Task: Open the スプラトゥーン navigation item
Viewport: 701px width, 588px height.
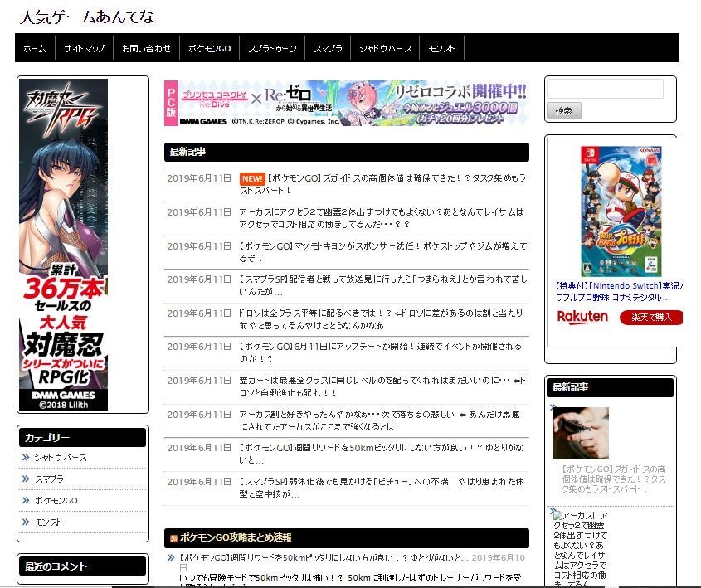Action: (x=272, y=48)
